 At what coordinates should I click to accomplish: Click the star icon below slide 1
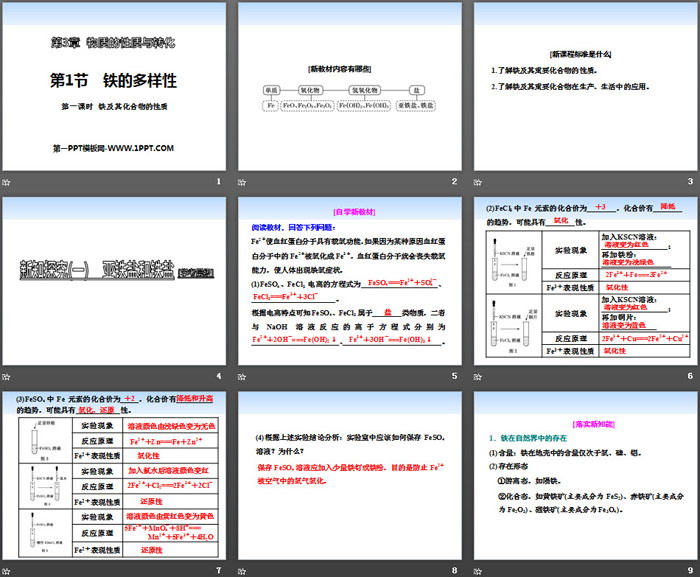pos(7,181)
